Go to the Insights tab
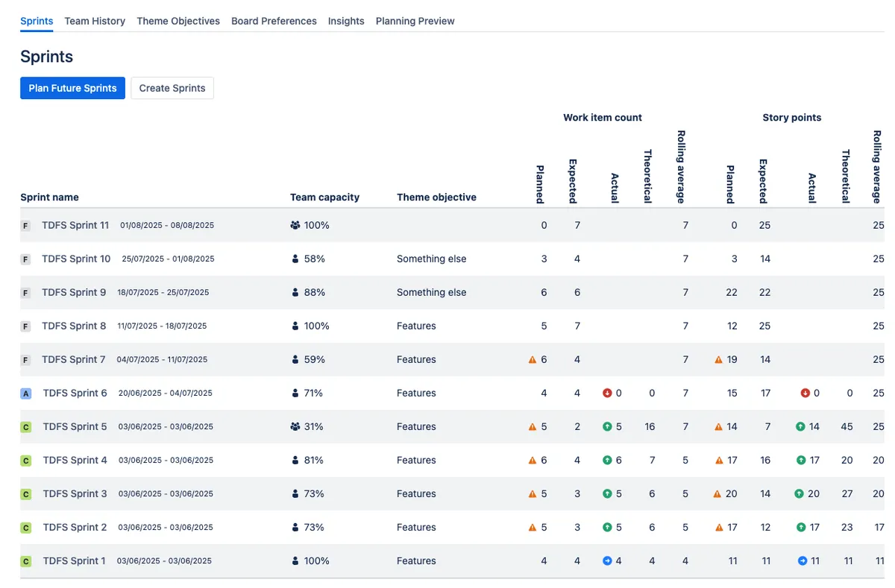This screenshot has width=895, height=588. [x=346, y=21]
